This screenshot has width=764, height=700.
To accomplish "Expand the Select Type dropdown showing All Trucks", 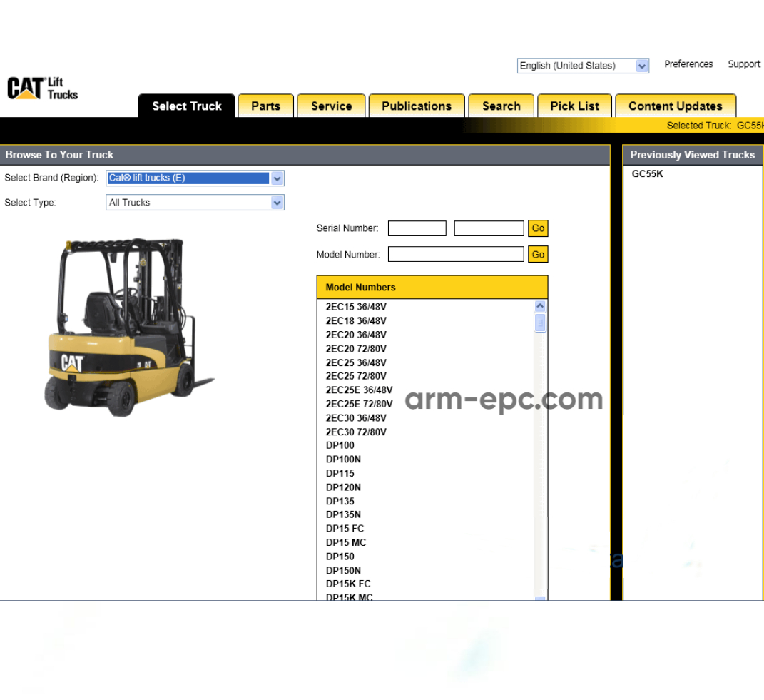I will (x=195, y=203).
